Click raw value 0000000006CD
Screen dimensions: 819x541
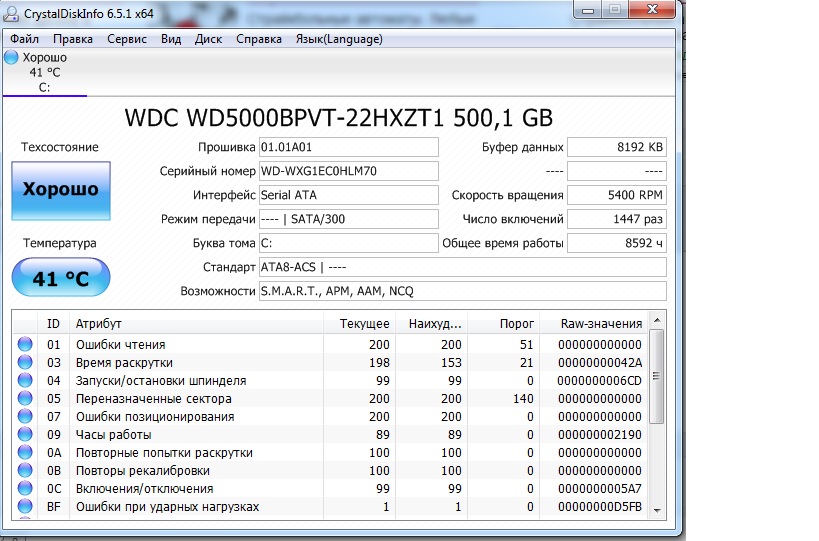click(600, 381)
